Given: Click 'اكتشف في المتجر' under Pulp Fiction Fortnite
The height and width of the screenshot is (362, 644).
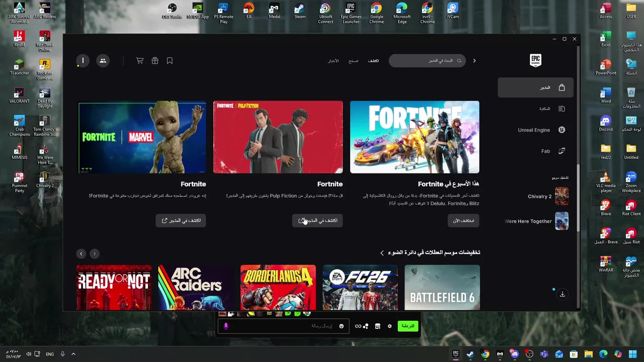Looking at the screenshot, I should click(x=317, y=221).
